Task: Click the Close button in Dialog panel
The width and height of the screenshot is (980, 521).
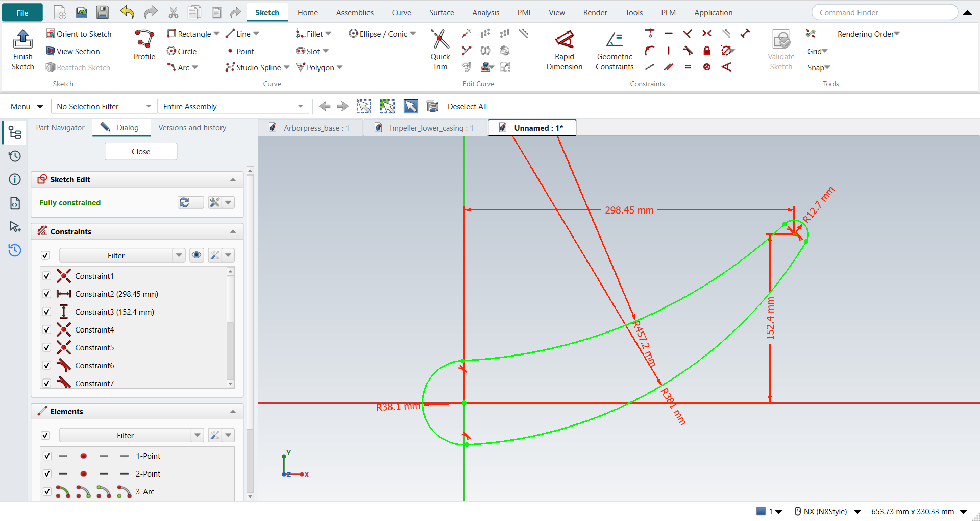Action: (x=141, y=152)
